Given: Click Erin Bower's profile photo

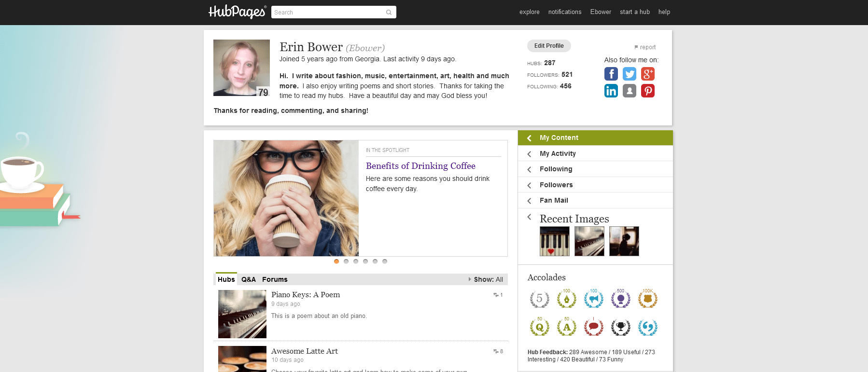Looking at the screenshot, I should 241,68.
